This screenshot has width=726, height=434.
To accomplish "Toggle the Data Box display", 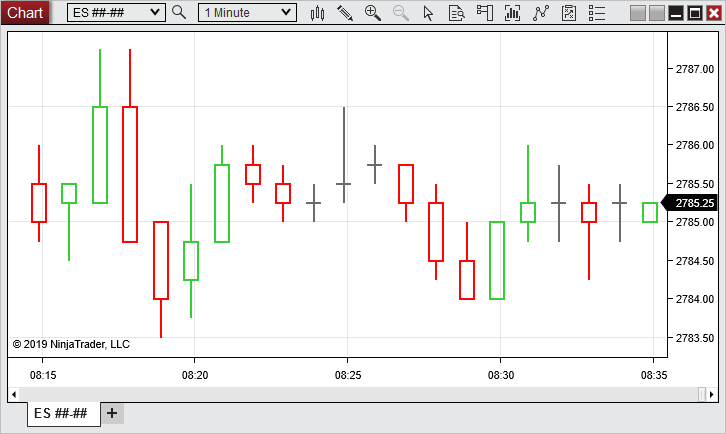I will pos(485,13).
